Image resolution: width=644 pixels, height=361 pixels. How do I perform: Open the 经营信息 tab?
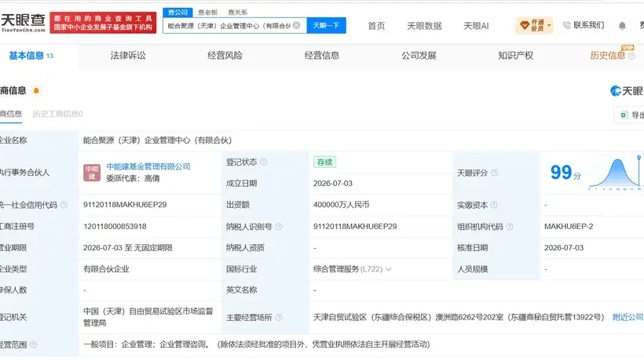pyautogui.click(x=321, y=56)
